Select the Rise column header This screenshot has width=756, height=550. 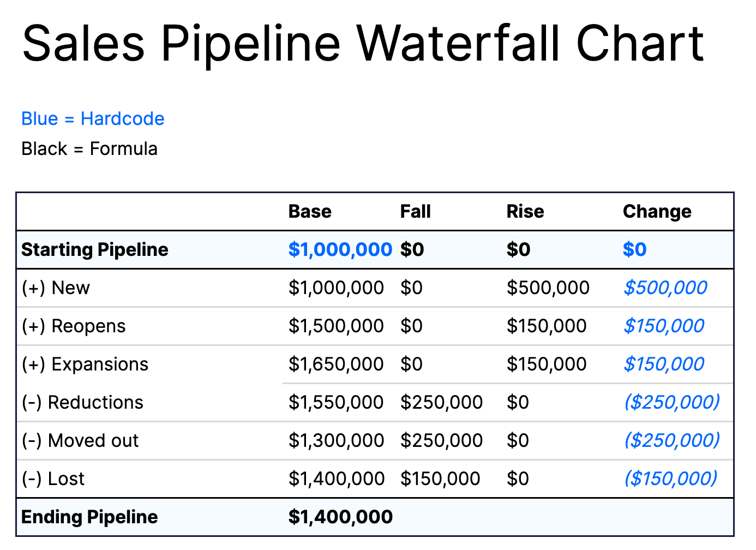(x=525, y=211)
